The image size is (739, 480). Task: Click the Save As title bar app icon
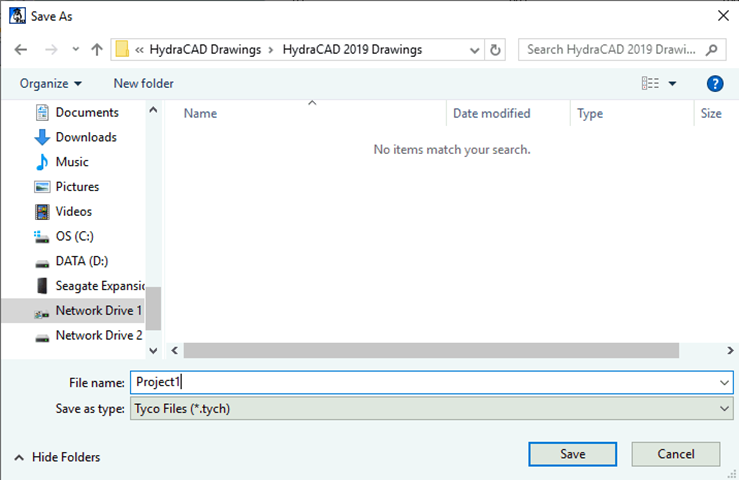tap(17, 16)
